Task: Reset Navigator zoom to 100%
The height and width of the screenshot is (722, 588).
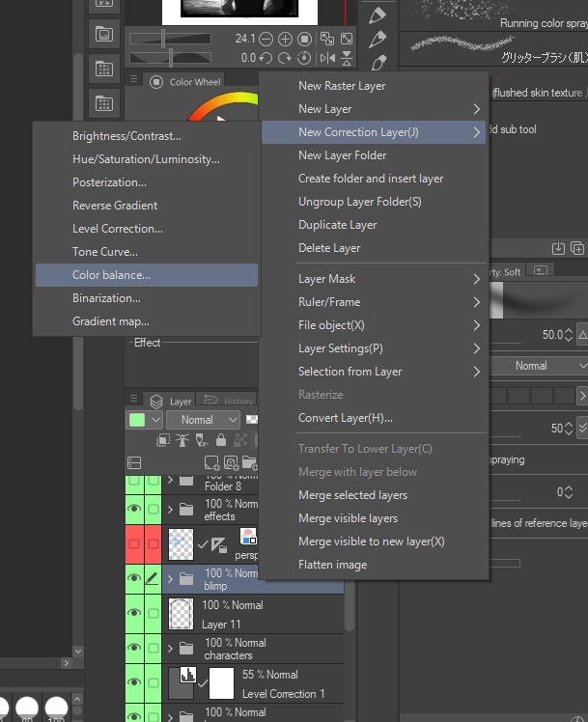Action: pos(304,40)
